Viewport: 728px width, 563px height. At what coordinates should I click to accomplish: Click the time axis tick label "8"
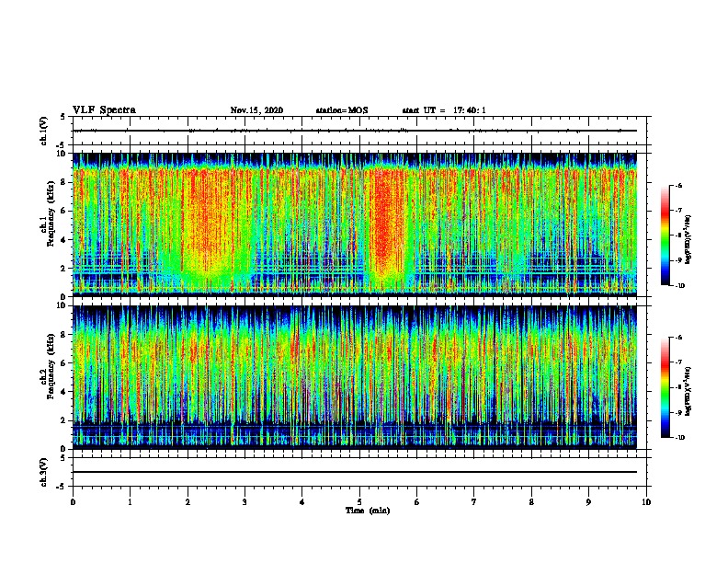coord(531,502)
